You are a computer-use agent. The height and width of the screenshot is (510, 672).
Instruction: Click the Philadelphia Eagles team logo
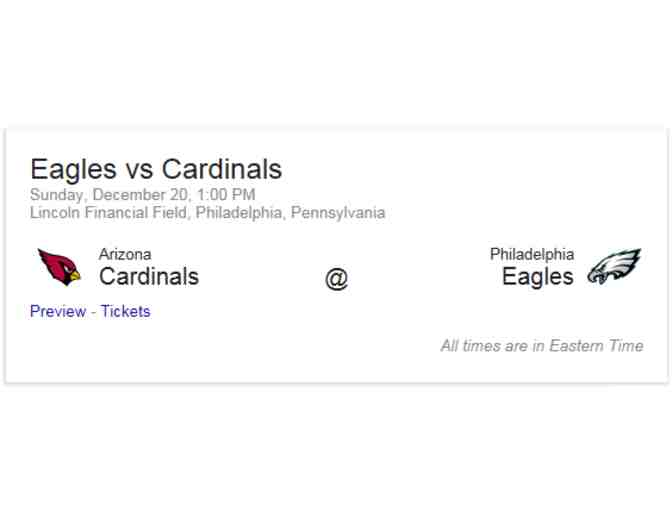click(614, 267)
